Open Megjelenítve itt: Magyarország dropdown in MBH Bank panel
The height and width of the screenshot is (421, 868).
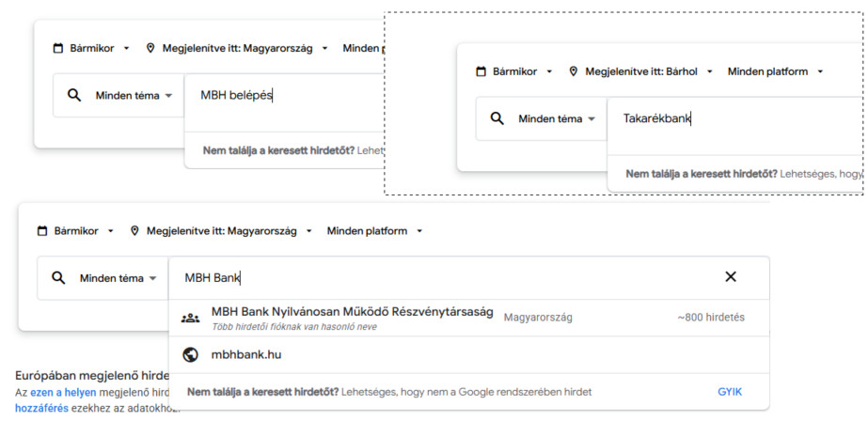pyautogui.click(x=221, y=230)
